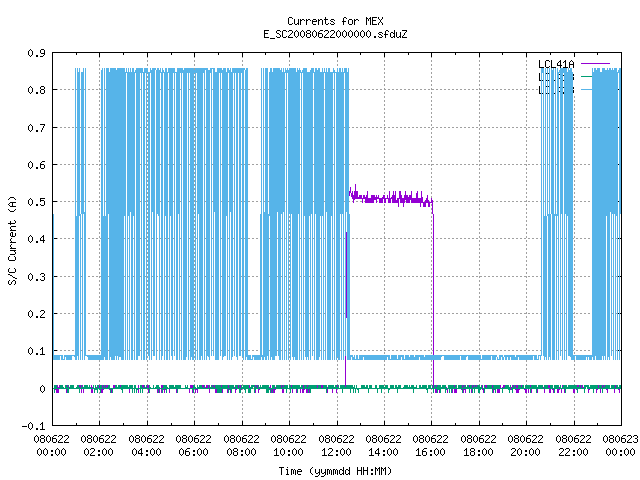Click the y-axis tick value "0.8"
The height and width of the screenshot is (480, 640).
coord(36,90)
